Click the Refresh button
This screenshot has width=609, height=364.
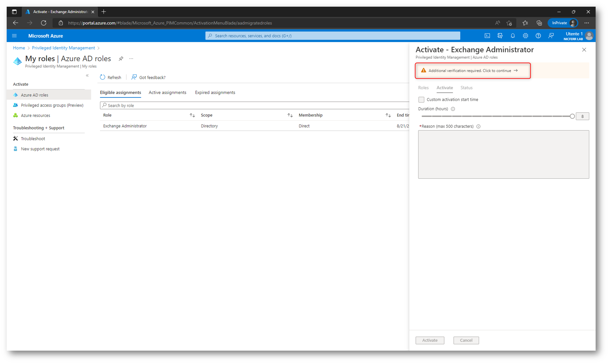click(110, 77)
